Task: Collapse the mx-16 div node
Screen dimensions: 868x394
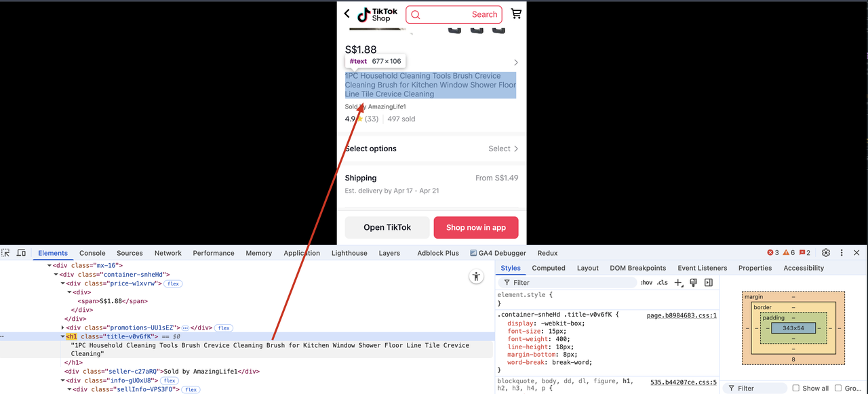Action: click(50, 266)
